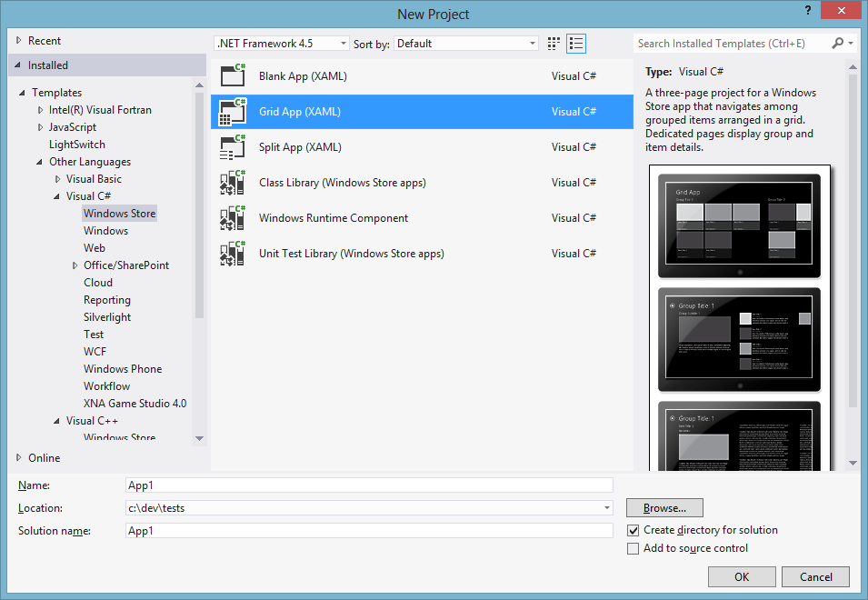Expand the Visual Basic tree node

[x=57, y=179]
